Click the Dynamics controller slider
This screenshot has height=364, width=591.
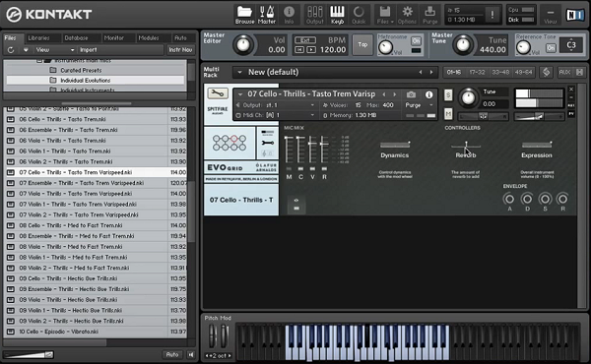pos(395,145)
